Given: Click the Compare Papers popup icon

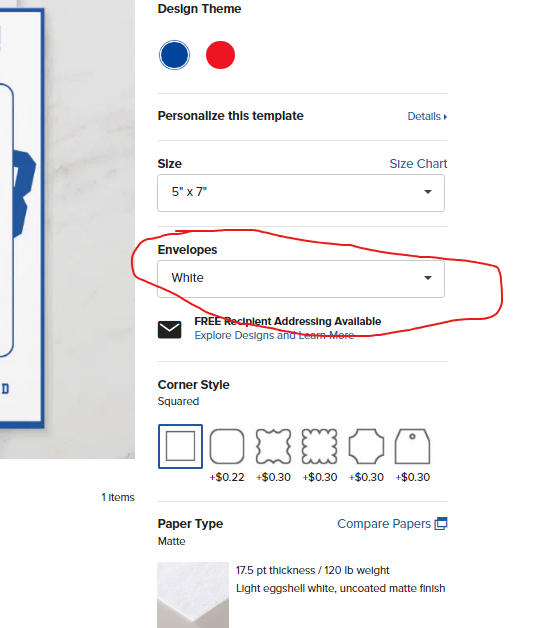Looking at the screenshot, I should coord(441,523).
